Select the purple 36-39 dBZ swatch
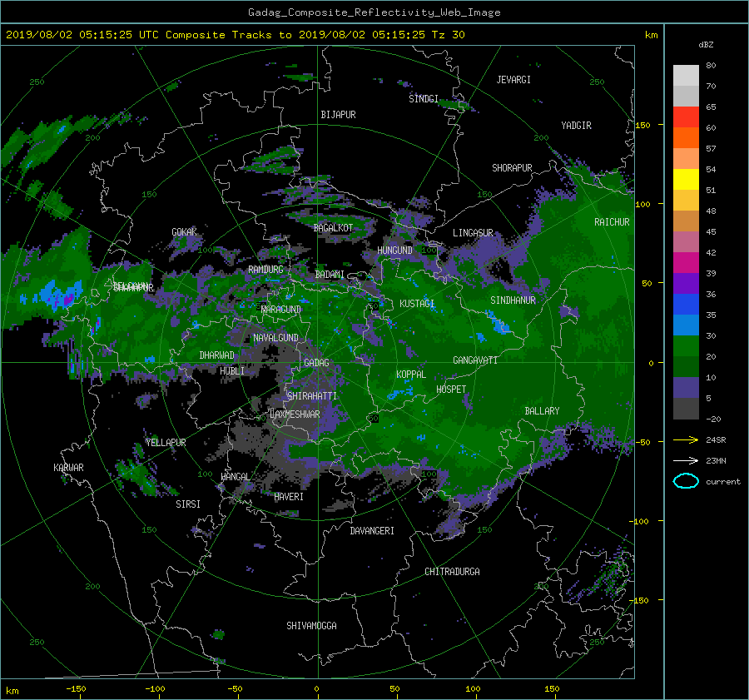This screenshot has width=749, height=700. click(x=686, y=283)
